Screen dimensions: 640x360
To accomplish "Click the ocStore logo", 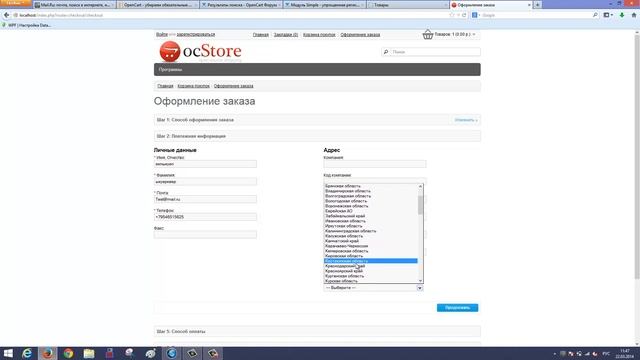I will (200, 51).
